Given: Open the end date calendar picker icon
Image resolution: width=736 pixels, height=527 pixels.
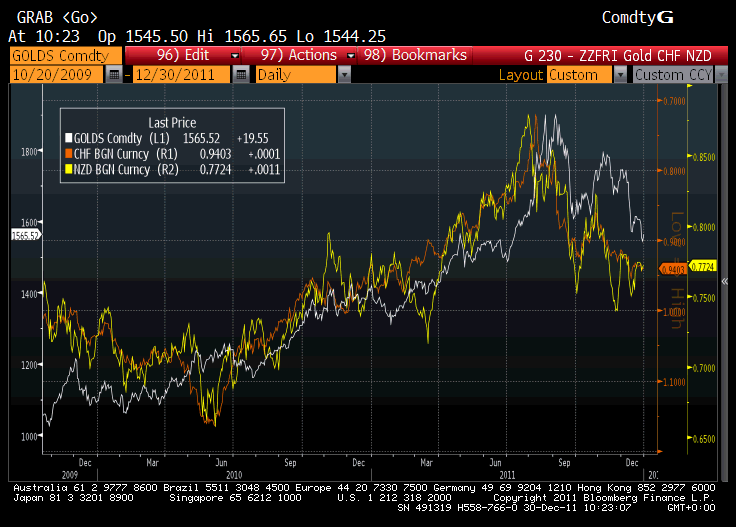Looking at the screenshot, I should (x=241, y=75).
